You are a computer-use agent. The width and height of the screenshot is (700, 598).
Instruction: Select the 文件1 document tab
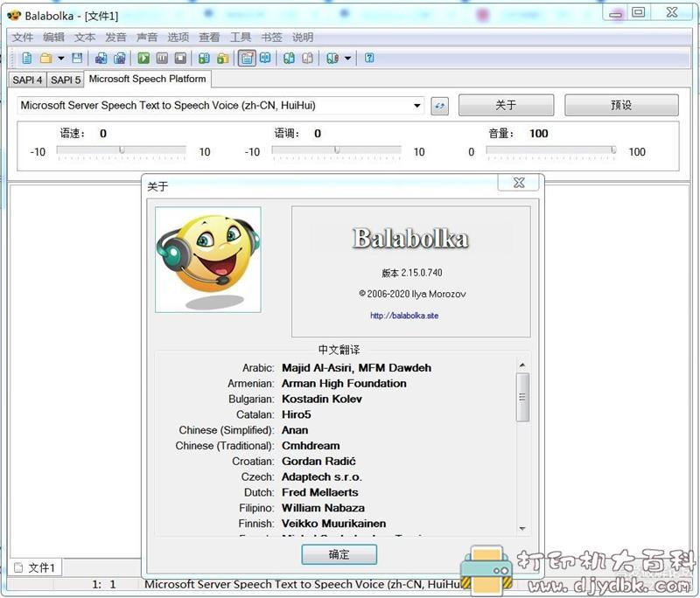[35, 567]
